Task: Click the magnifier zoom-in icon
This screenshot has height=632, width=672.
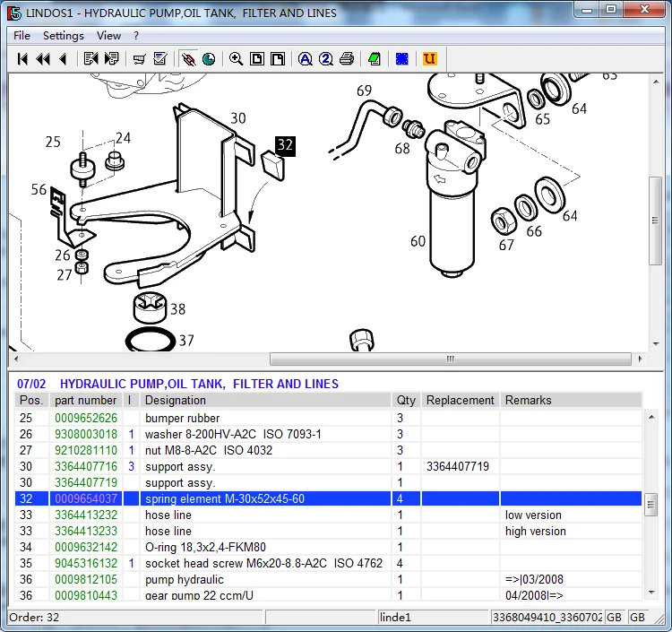Action: coord(236,59)
